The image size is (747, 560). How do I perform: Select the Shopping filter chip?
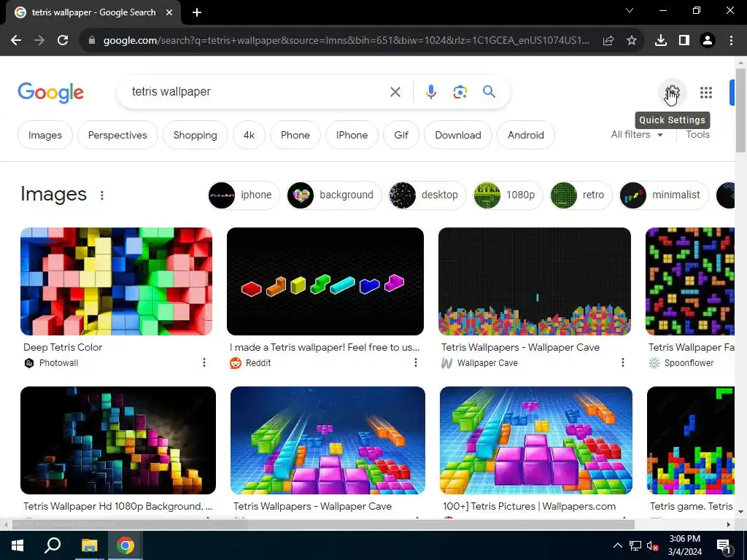point(196,135)
